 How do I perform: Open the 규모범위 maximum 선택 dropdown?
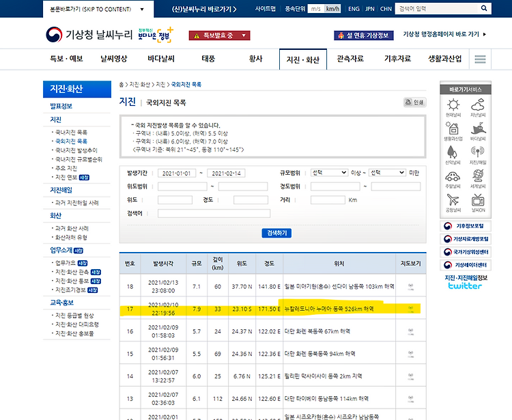click(387, 173)
